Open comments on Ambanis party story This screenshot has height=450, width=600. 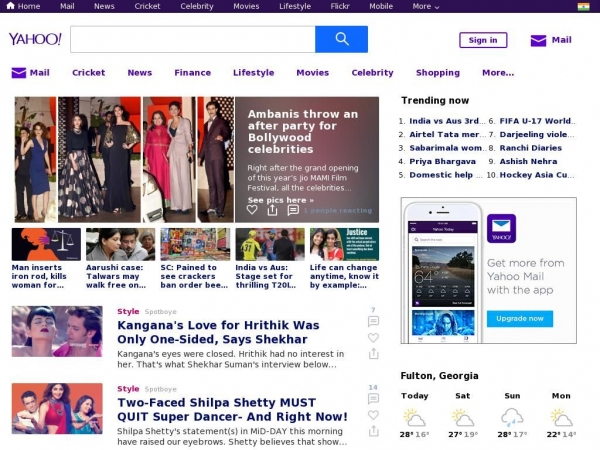(x=293, y=210)
